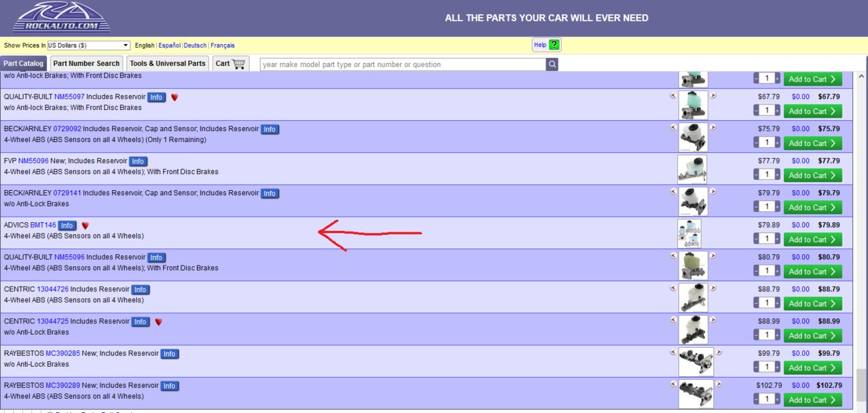Show previous image for CENTRIC 13044726
The height and width of the screenshot is (413, 868).
(673, 288)
